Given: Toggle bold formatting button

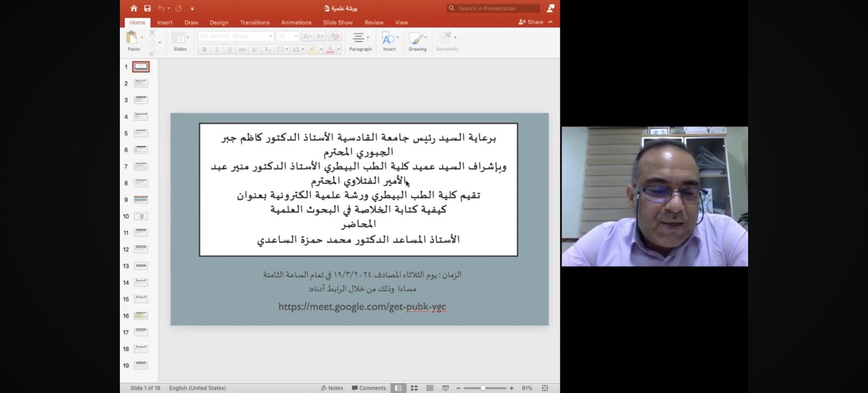Looking at the screenshot, I should [205, 49].
